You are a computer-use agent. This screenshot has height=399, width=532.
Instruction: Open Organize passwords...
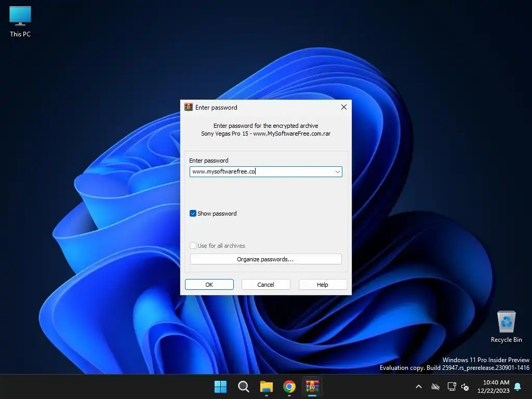265,259
